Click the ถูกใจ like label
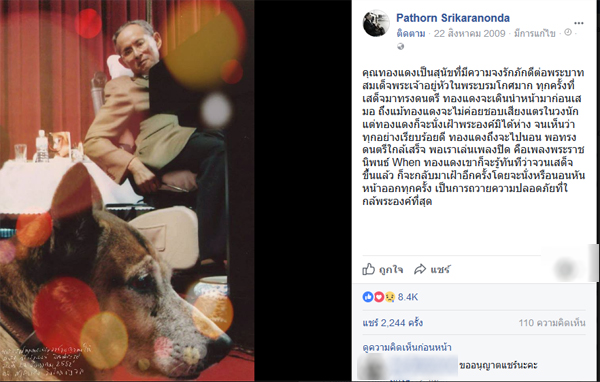 [x=391, y=270]
